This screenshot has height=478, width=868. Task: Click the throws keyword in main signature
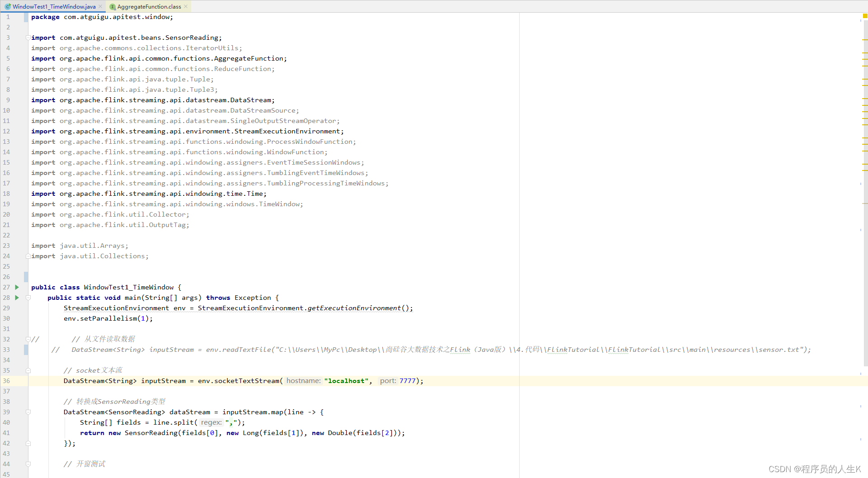point(218,298)
